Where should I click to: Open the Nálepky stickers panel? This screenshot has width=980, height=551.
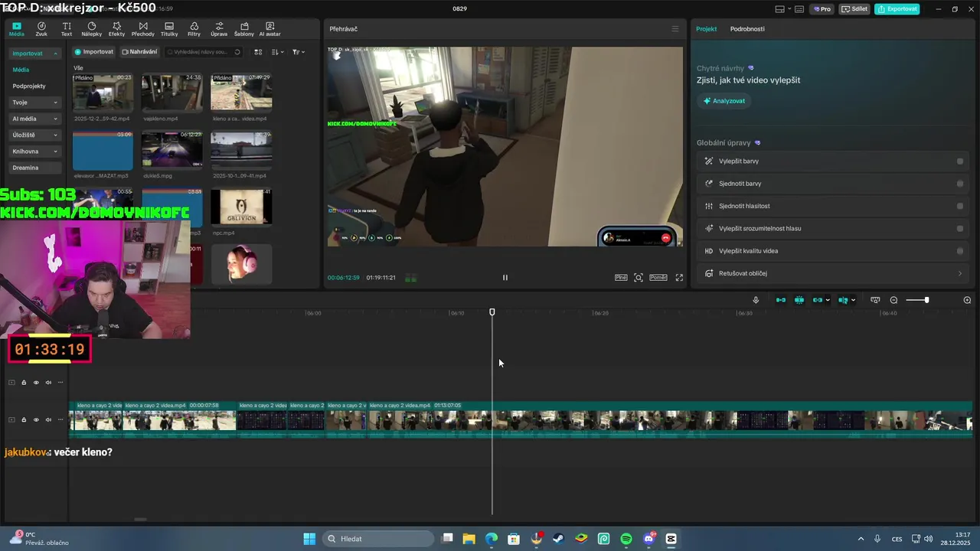pyautogui.click(x=92, y=29)
